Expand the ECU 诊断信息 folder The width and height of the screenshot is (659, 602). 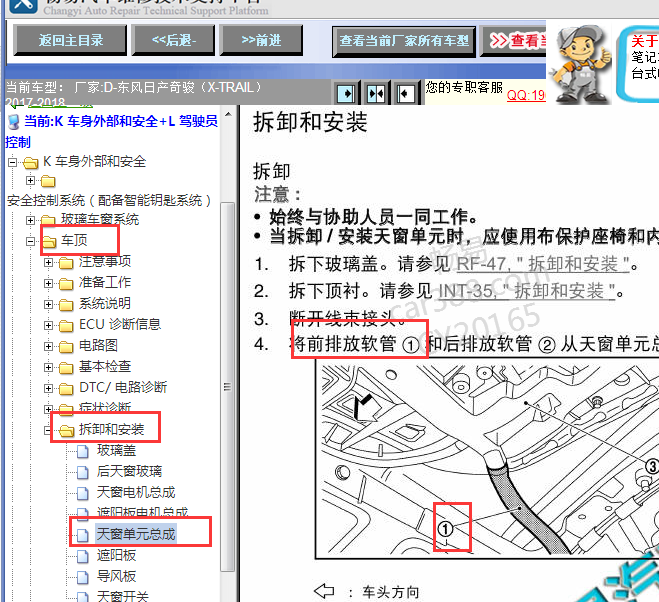(48, 325)
